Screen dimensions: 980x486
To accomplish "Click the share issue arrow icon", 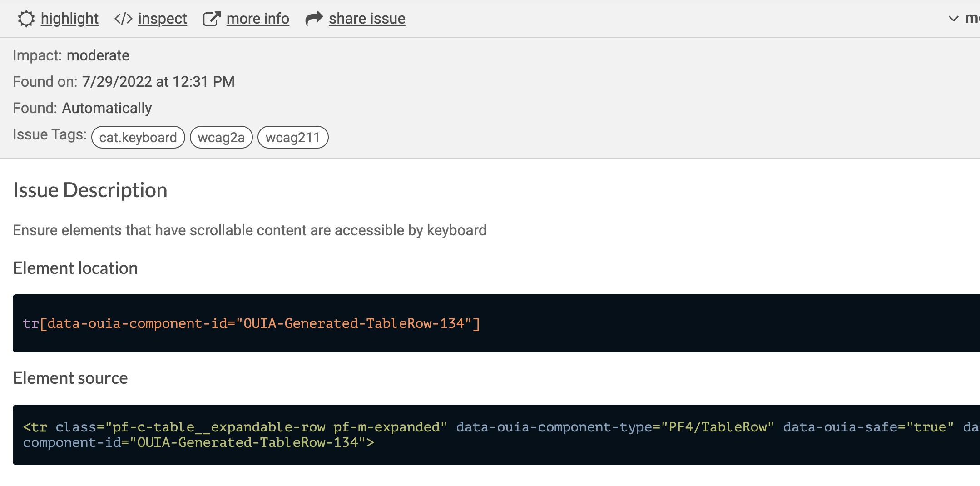I will pos(314,19).
